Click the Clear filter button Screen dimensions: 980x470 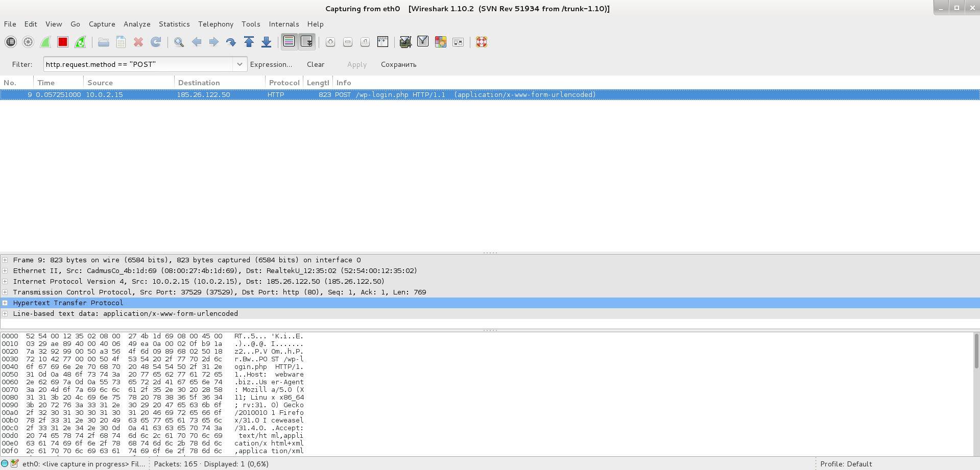pos(315,64)
